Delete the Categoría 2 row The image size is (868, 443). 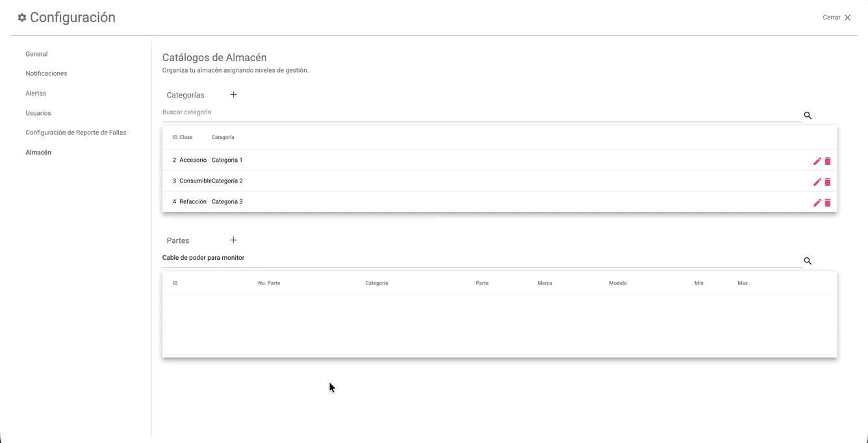828,182
